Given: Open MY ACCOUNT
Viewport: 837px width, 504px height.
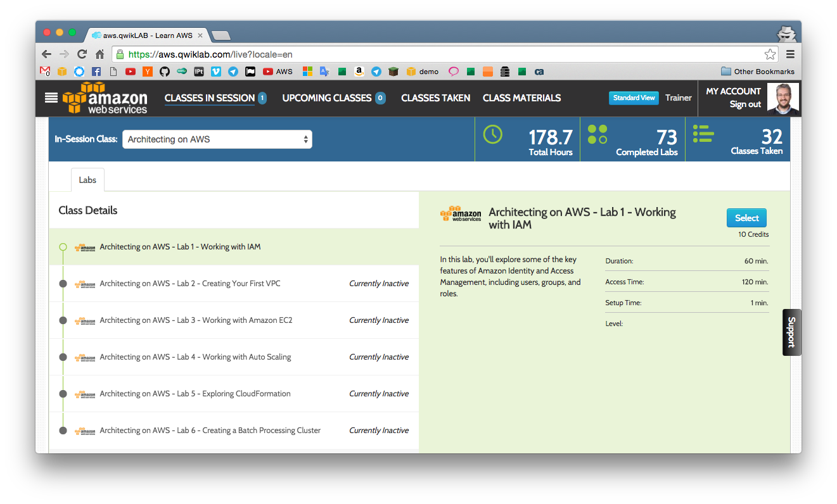Looking at the screenshot, I should click(x=733, y=91).
